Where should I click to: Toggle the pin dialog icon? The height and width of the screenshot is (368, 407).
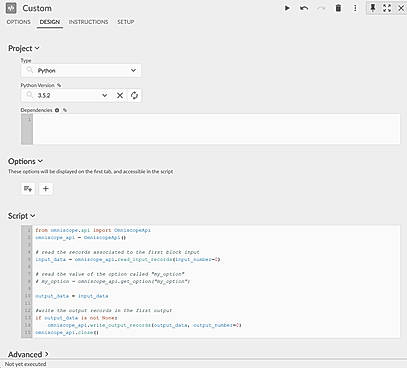[x=373, y=8]
